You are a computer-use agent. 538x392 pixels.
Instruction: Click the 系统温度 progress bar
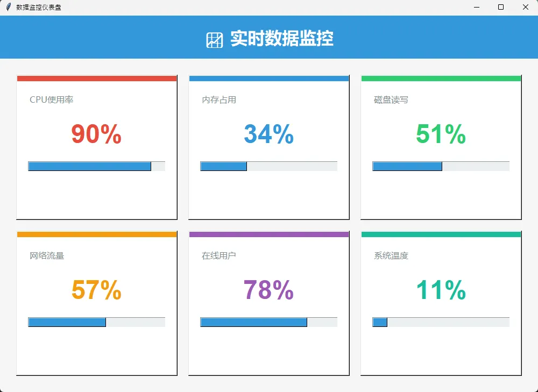(x=441, y=322)
